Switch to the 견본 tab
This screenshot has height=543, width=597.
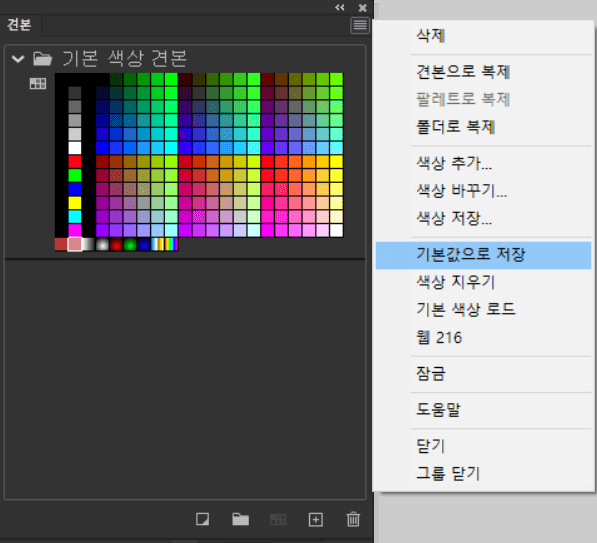click(x=19, y=25)
